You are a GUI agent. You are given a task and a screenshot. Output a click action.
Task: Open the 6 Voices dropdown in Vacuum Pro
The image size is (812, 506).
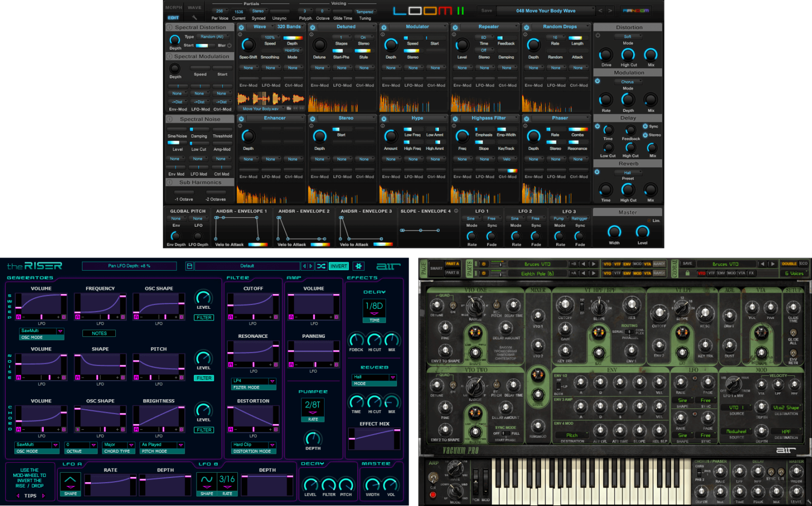(795, 273)
